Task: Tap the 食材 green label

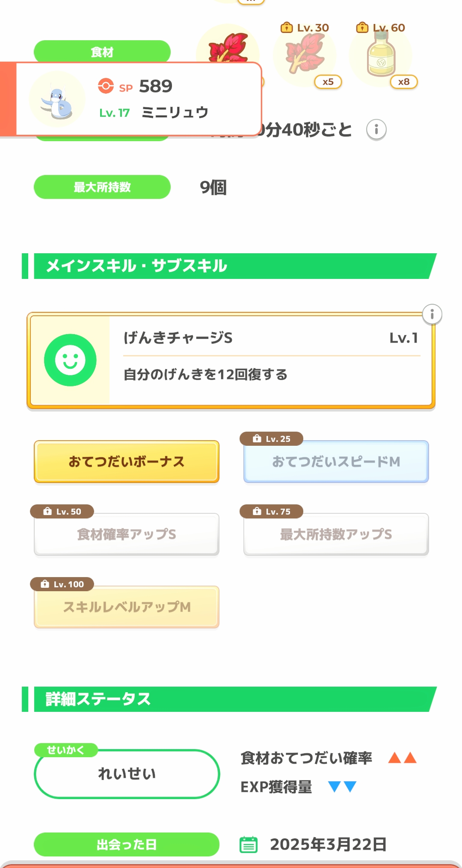Action: coord(102,52)
